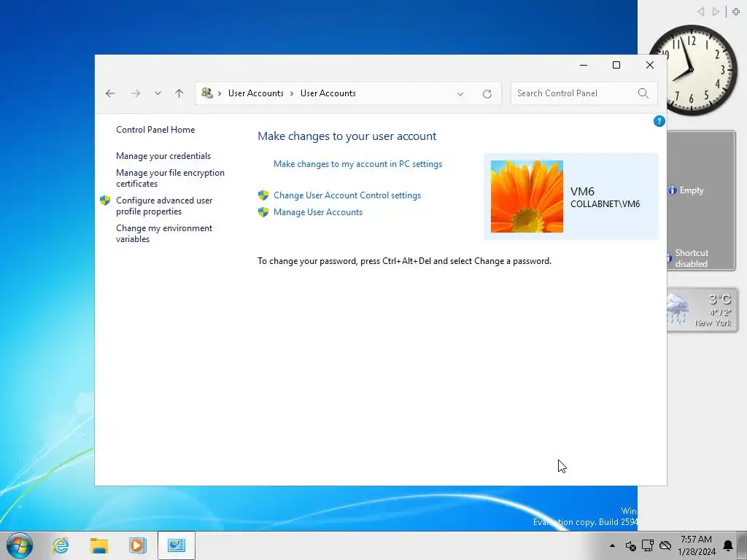This screenshot has width=747, height=560.
Task: Click the analog clock gadget
Action: [692, 70]
